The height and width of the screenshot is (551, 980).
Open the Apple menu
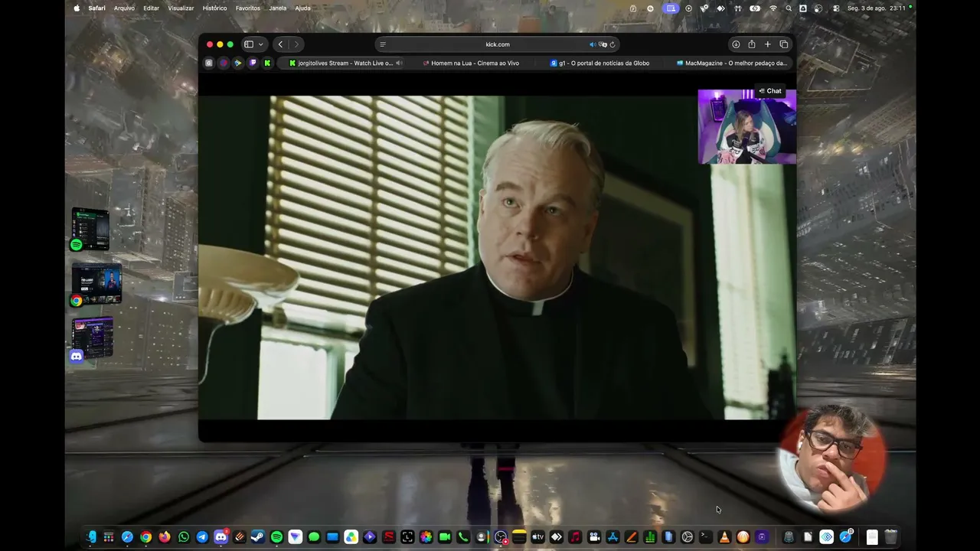[x=77, y=8]
